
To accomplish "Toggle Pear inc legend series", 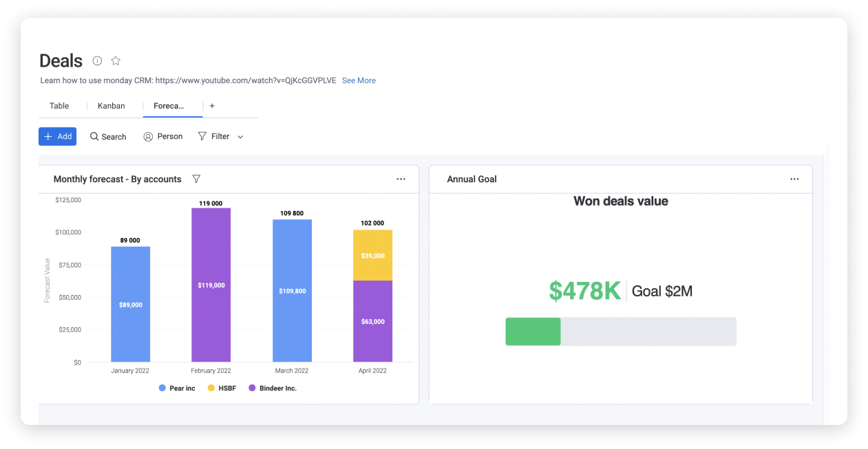I will click(177, 388).
